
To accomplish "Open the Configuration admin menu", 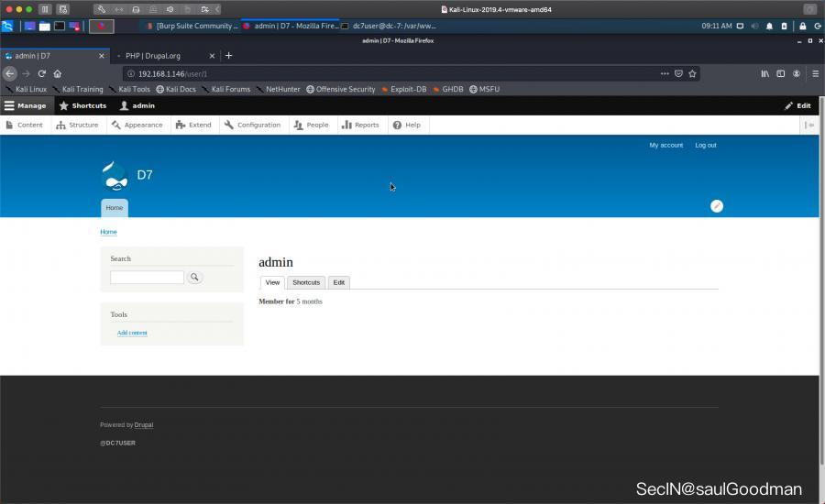I will (x=252, y=125).
